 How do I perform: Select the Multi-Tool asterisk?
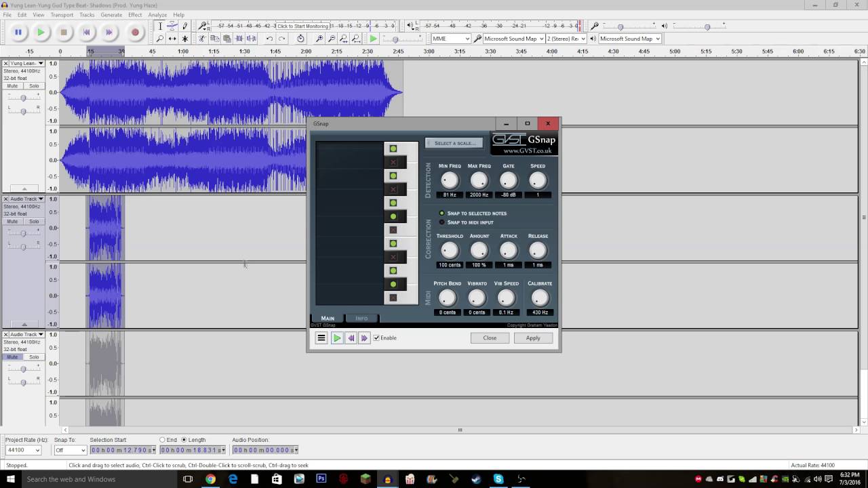click(184, 39)
